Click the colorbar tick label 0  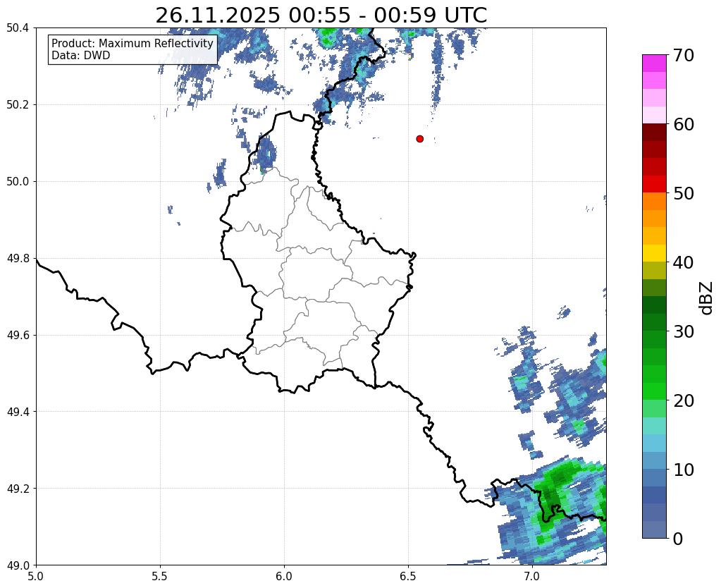point(678,539)
